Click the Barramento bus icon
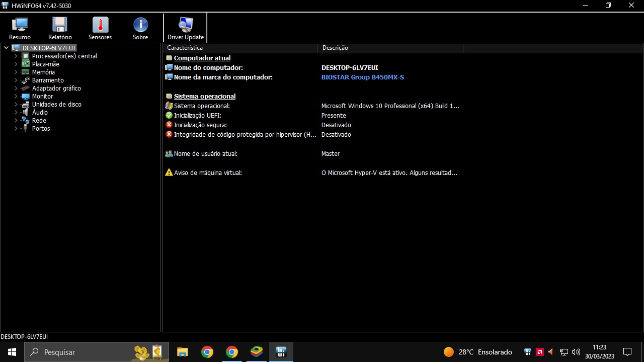 26,80
